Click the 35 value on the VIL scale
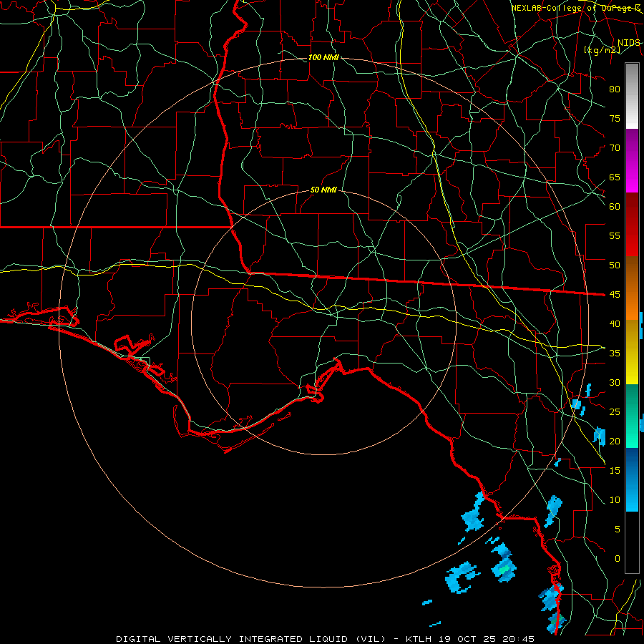The width and height of the screenshot is (644, 644). point(615,353)
